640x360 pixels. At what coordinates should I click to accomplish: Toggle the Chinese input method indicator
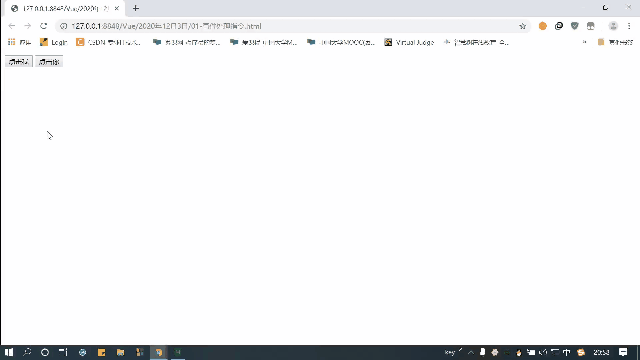point(566,352)
